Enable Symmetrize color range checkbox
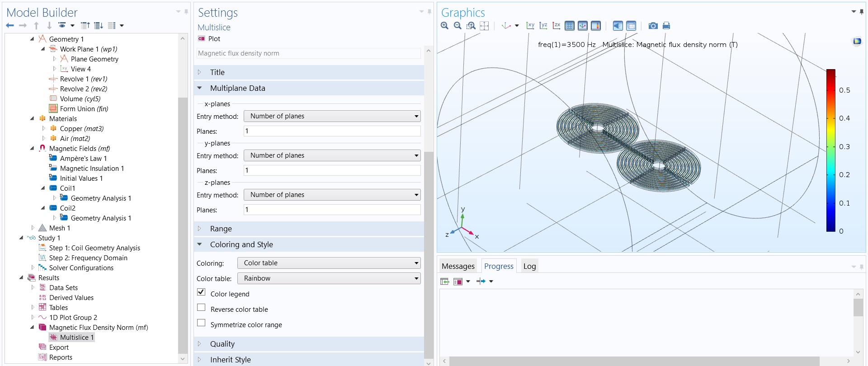Screen dimensions: 868x366 coord(202,323)
